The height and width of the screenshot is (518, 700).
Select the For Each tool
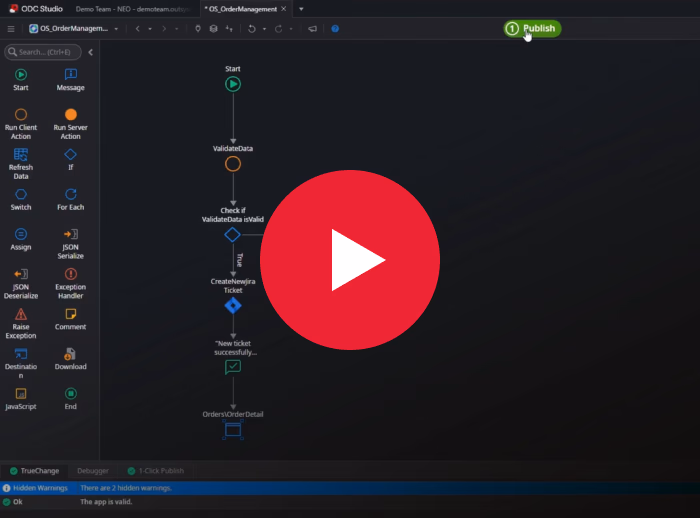(x=71, y=199)
